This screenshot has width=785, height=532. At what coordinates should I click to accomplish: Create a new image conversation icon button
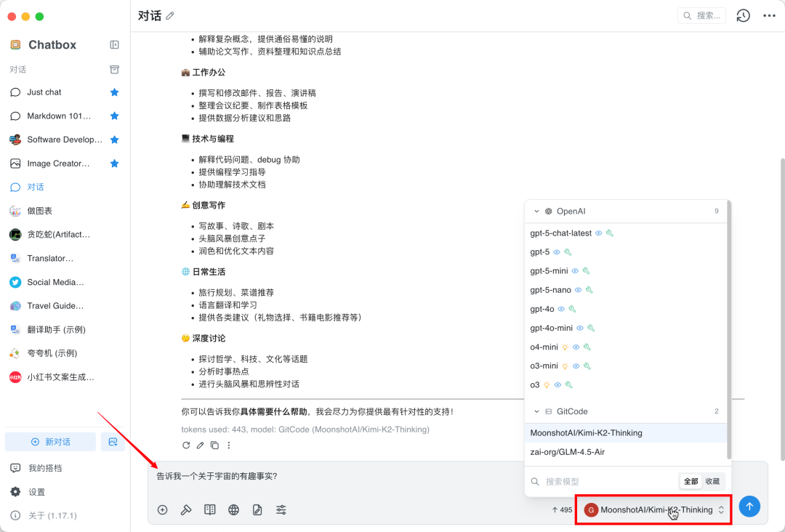point(113,442)
